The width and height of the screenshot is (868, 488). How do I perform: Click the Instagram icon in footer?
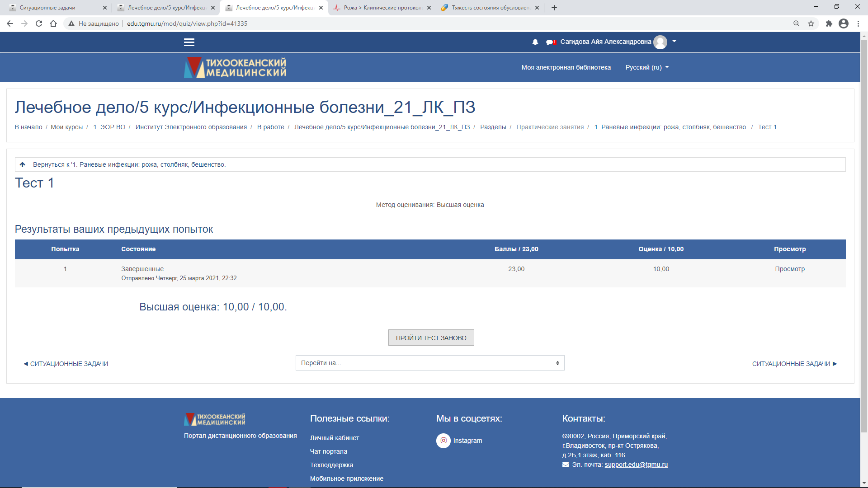[443, 441]
